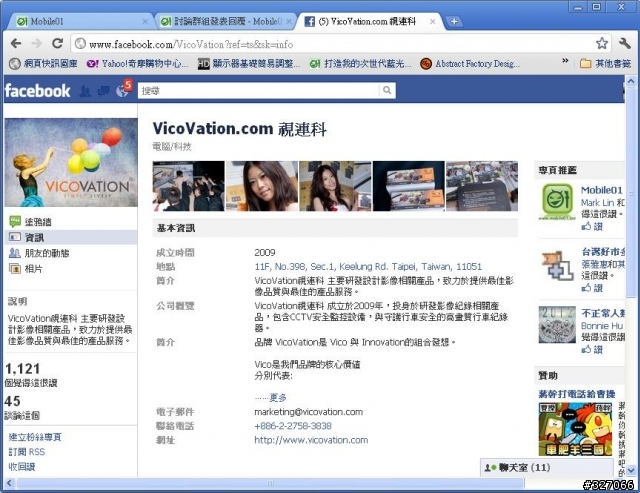Image resolution: width=640 pixels, height=493 pixels.
Task: Expand the bookmarks overflow chevron
Action: pos(565,61)
